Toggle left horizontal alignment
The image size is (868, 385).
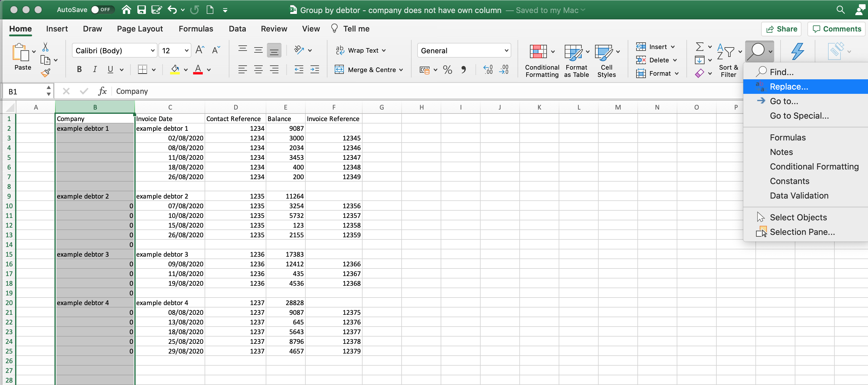pyautogui.click(x=242, y=70)
